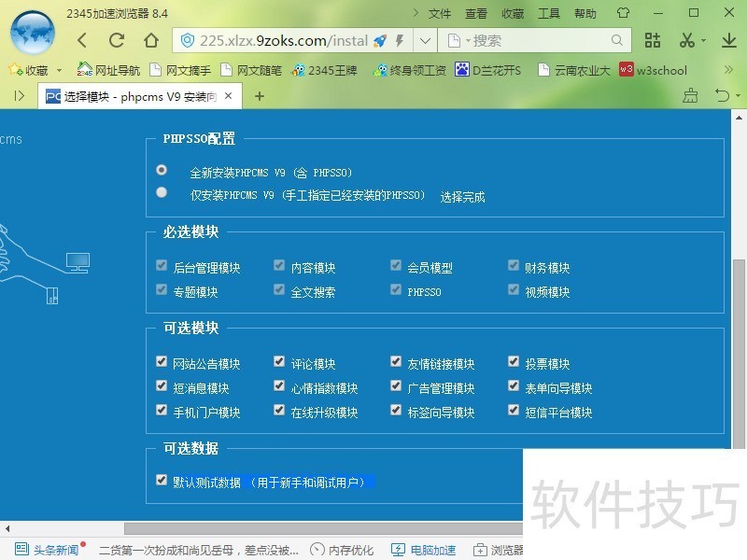Open the download manager arrow icon
The width and height of the screenshot is (747, 560).
pyautogui.click(x=728, y=40)
